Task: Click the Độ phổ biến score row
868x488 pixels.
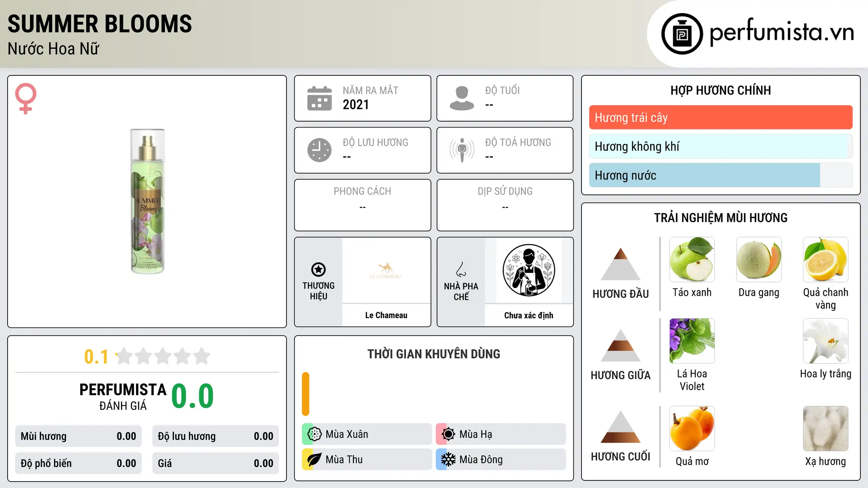Action: click(x=78, y=463)
